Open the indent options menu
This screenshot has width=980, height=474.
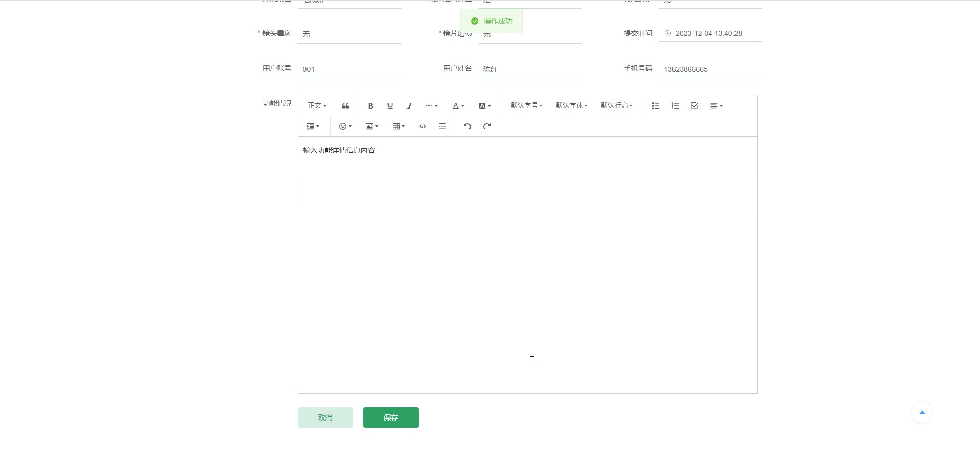tap(313, 126)
